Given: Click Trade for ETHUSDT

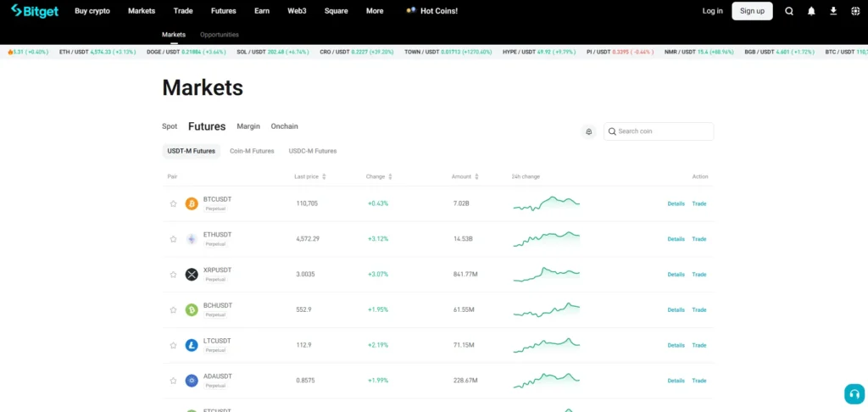Looking at the screenshot, I should (699, 239).
